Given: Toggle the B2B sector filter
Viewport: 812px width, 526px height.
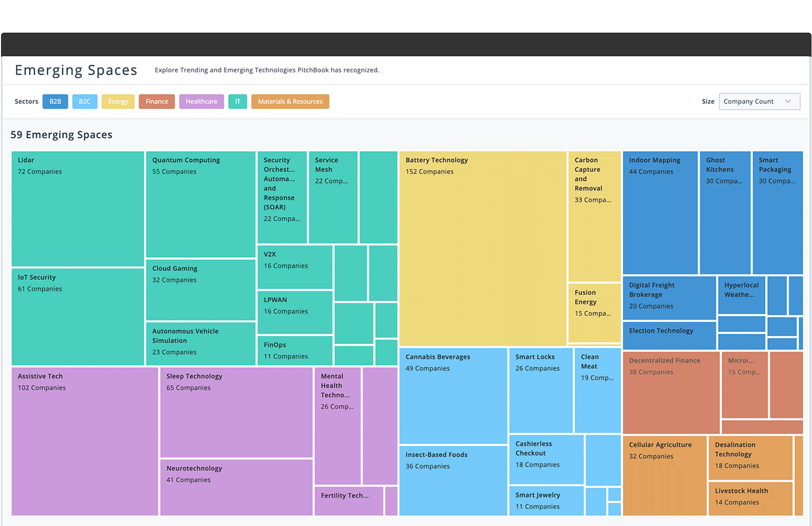Looking at the screenshot, I should click(55, 102).
